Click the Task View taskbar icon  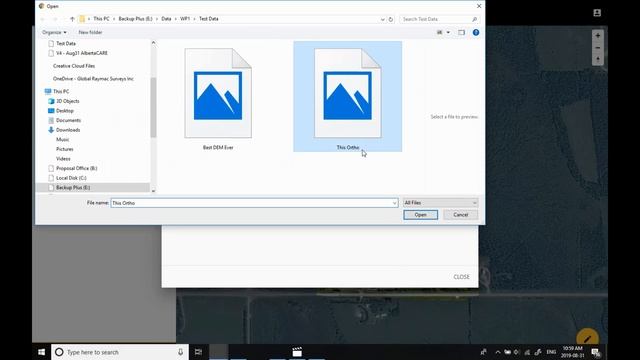coord(198,352)
